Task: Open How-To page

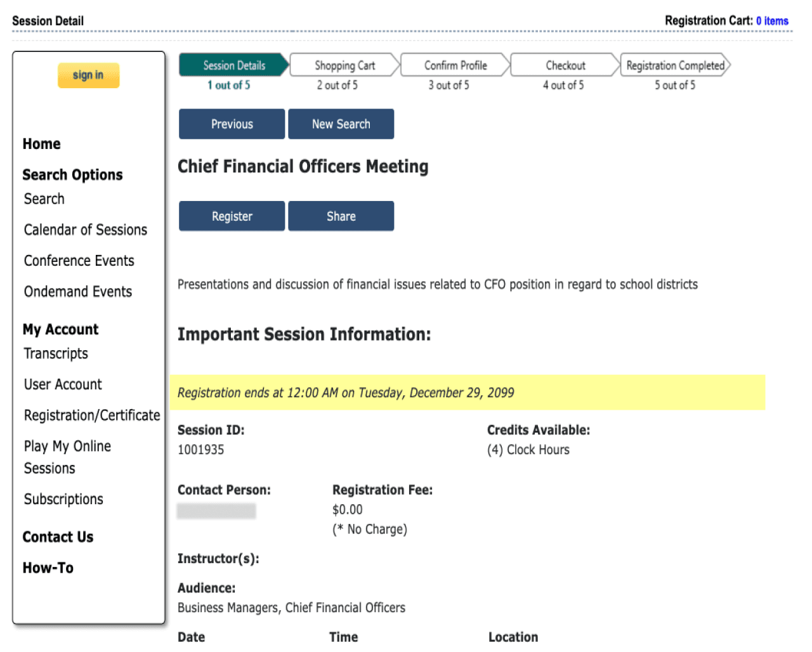Action: 48,568
